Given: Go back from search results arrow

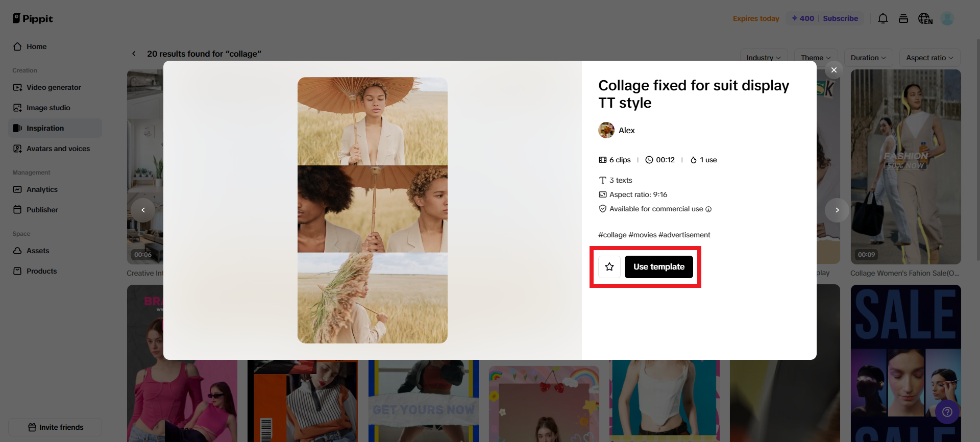Looking at the screenshot, I should tap(134, 54).
